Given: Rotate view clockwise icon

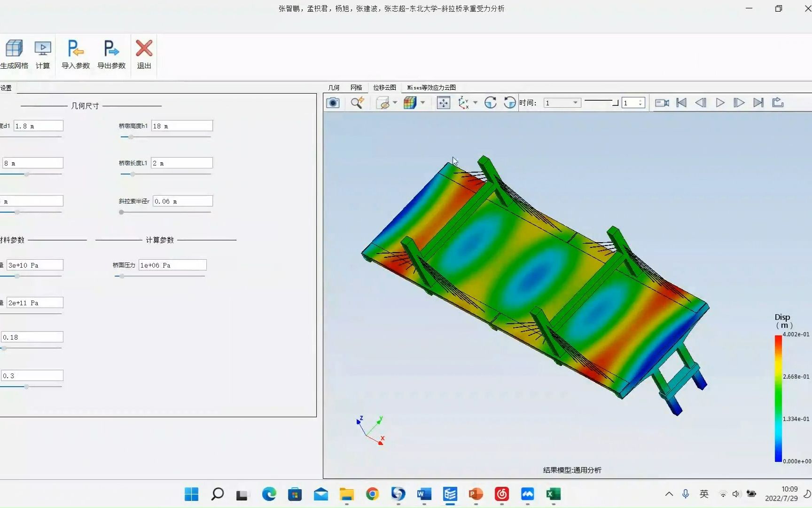Looking at the screenshot, I should [490, 103].
